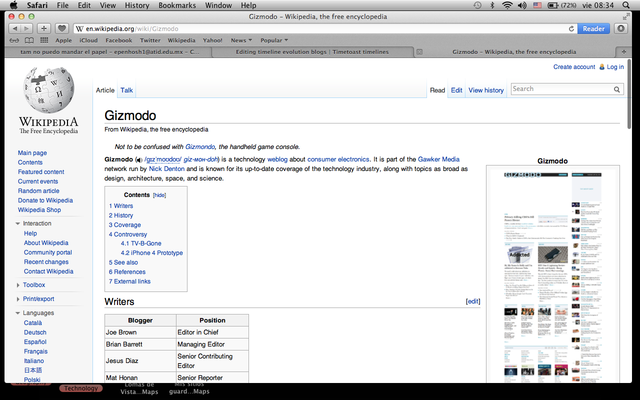Open the Wi-Fi status menu
640x400 pixels.
point(507,5)
